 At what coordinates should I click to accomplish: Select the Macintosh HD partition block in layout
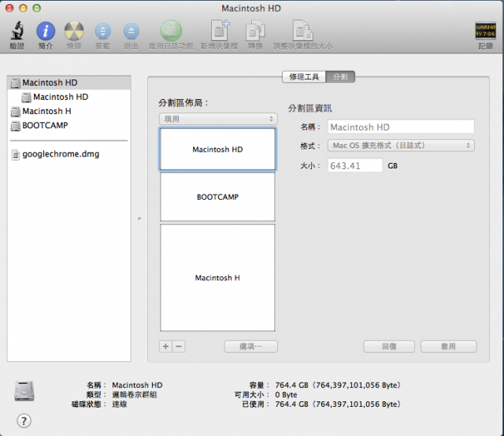point(217,149)
